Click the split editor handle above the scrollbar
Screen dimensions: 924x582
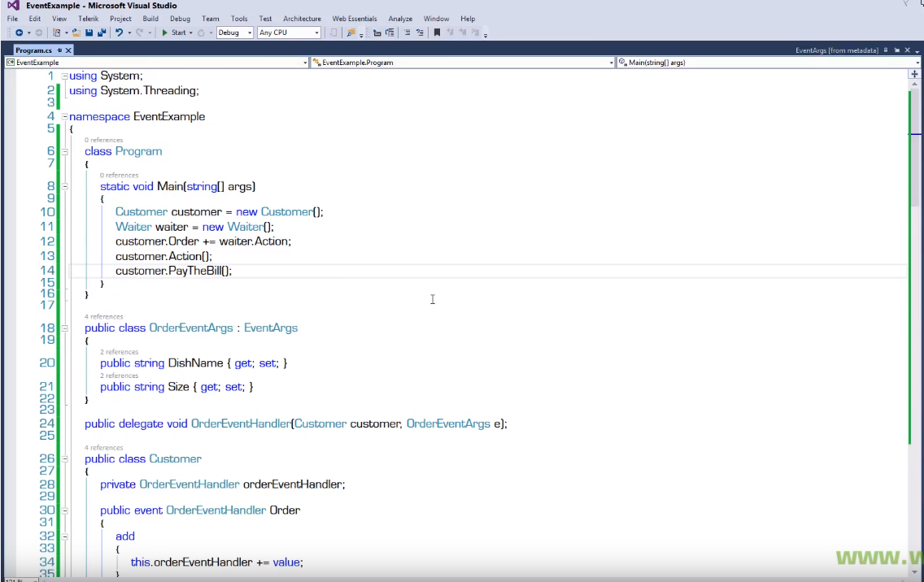[x=914, y=74]
